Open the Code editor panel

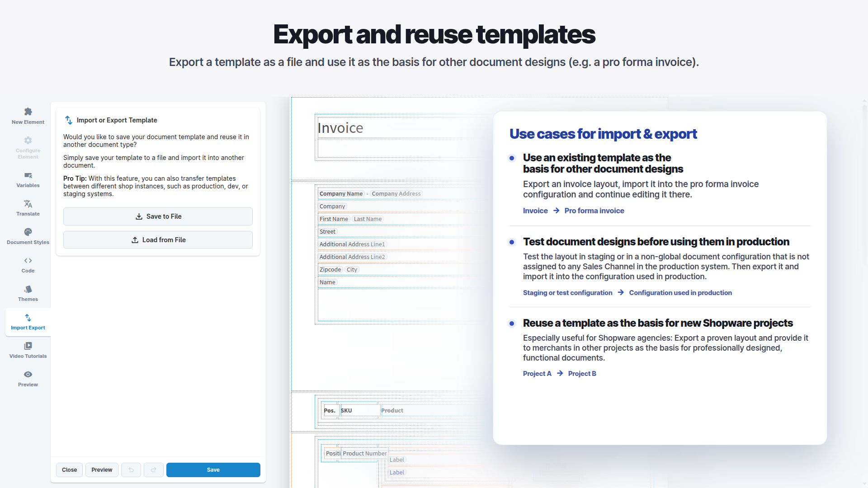coord(28,265)
